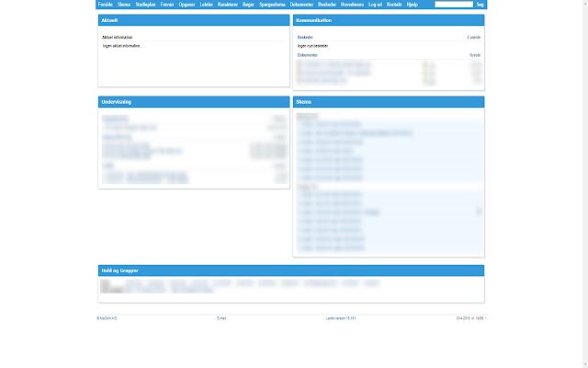Click the MaCom A/S footer link
The width and height of the screenshot is (588, 368).
click(107, 318)
